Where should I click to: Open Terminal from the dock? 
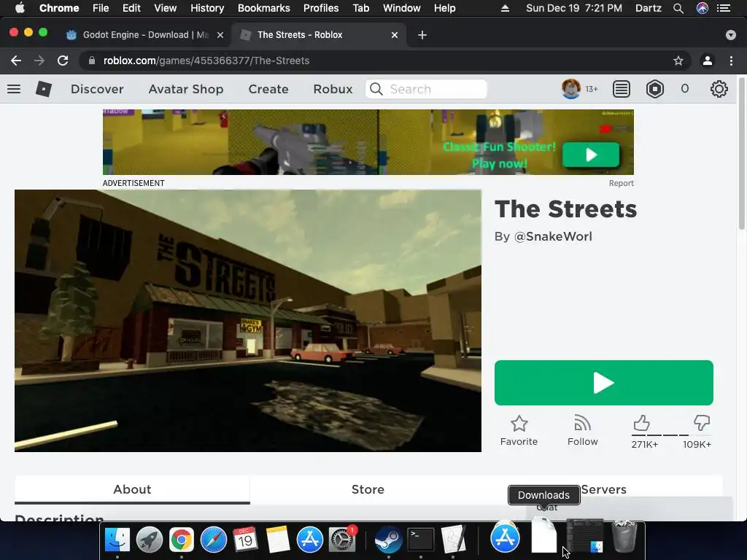pyautogui.click(x=421, y=540)
